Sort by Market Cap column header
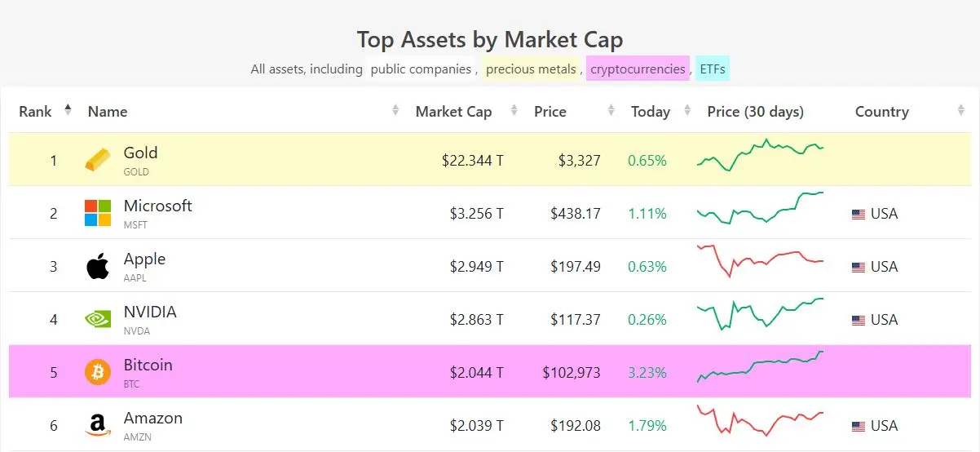This screenshot has width=980, height=452. point(453,112)
